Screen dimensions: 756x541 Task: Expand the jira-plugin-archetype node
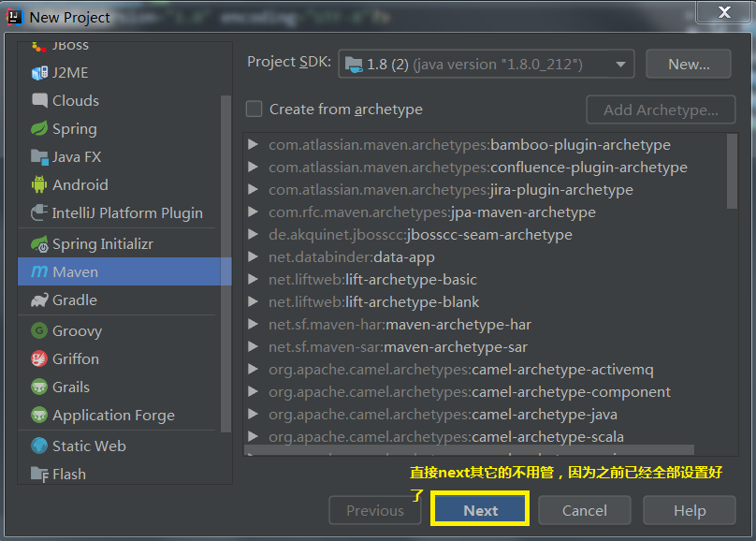tap(253, 189)
